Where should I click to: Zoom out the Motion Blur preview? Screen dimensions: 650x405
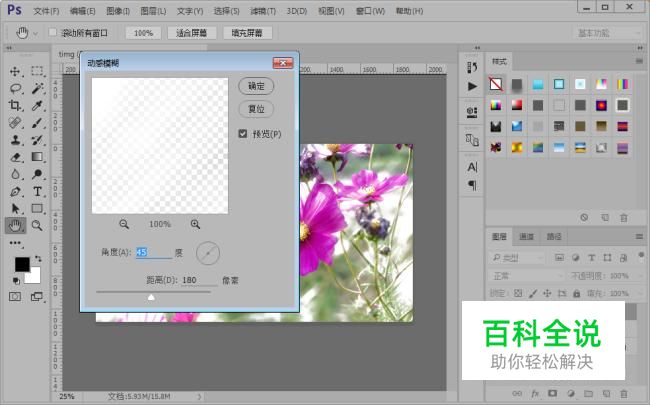coord(124,224)
